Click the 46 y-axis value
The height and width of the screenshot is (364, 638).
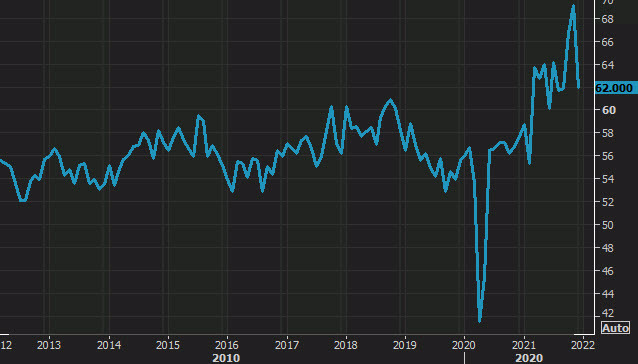coord(607,271)
